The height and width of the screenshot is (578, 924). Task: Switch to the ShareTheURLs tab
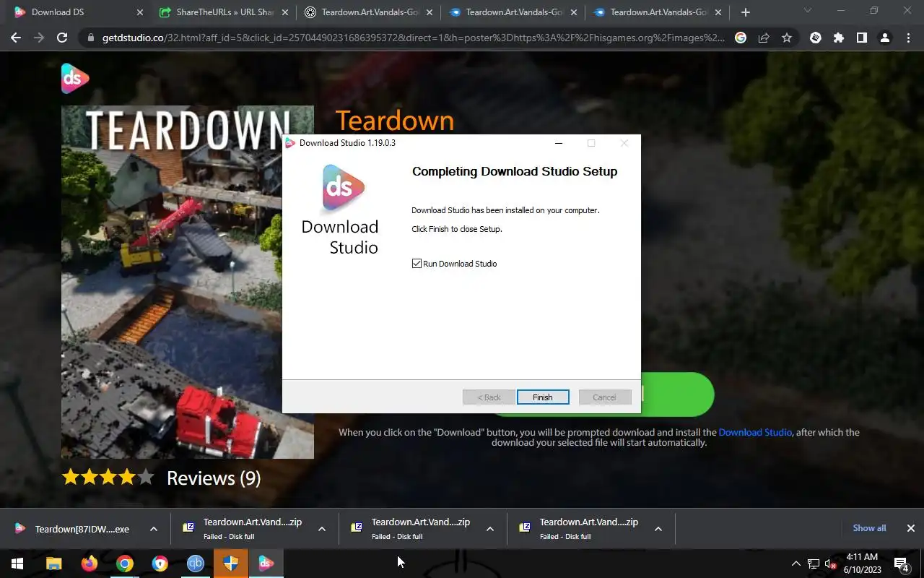click(225, 12)
